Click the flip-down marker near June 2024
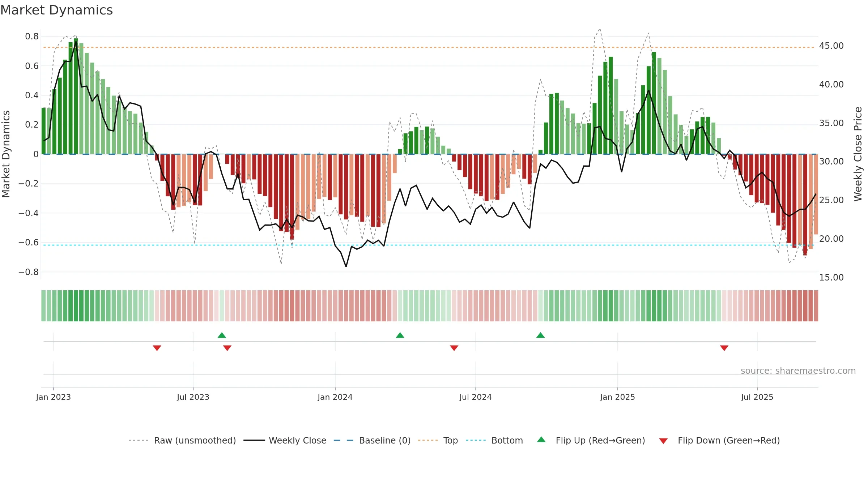This screenshot has height=488, width=868. 454,348
